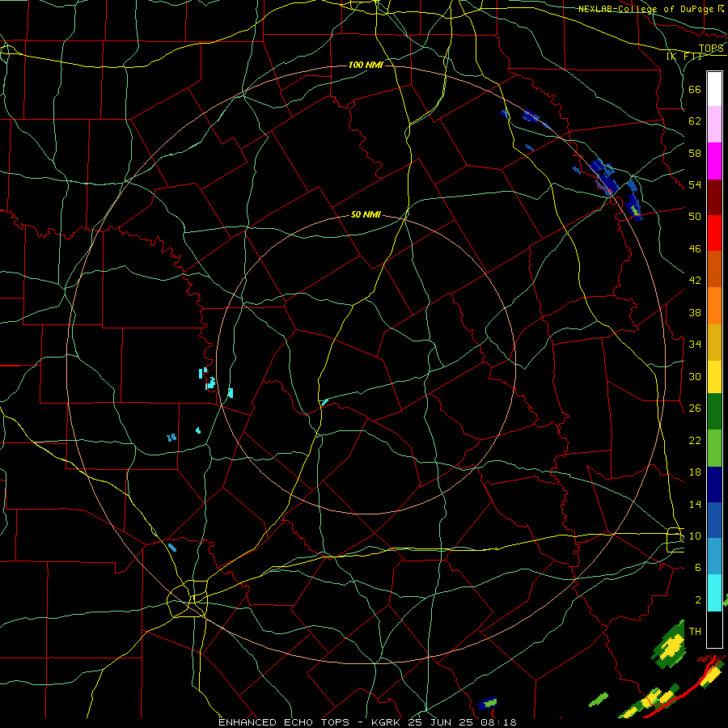Click the 'KGRK' station identifier
The height and width of the screenshot is (728, 728).
385,722
